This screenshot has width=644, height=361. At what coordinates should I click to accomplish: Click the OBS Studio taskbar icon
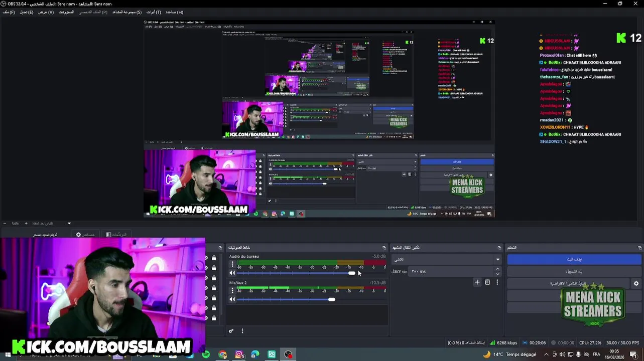click(288, 355)
